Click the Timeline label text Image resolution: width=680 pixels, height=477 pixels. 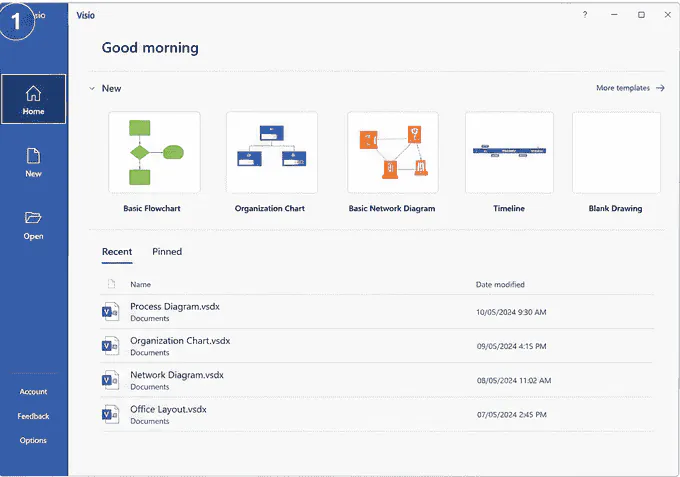point(509,209)
